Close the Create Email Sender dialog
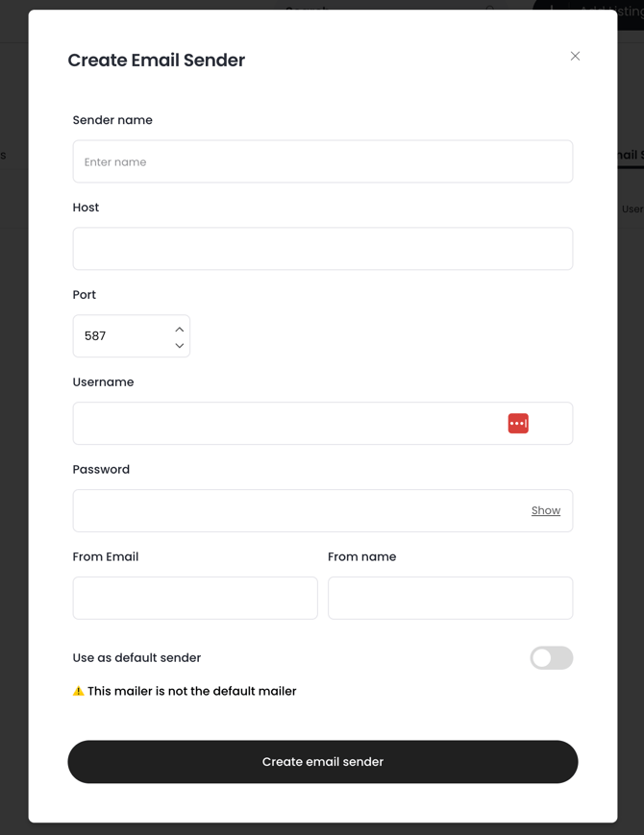644x835 pixels. click(575, 56)
